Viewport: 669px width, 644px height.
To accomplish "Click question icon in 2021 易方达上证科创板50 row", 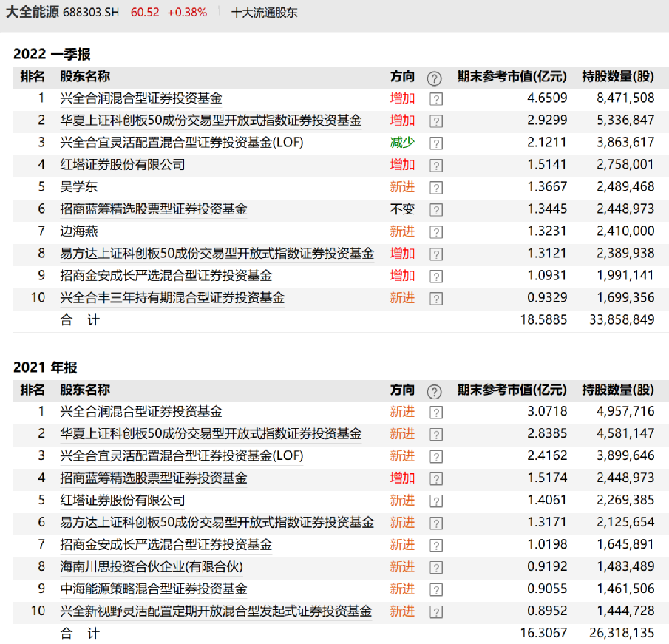I will [435, 523].
